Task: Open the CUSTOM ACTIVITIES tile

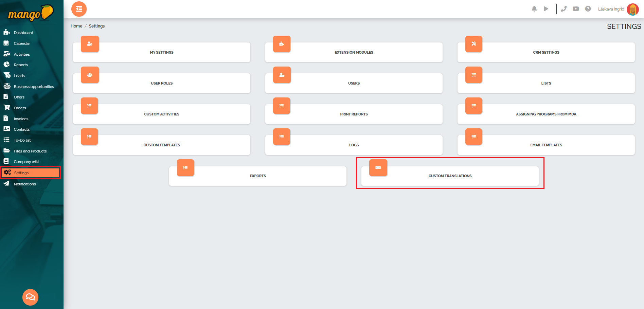Action: click(162, 114)
